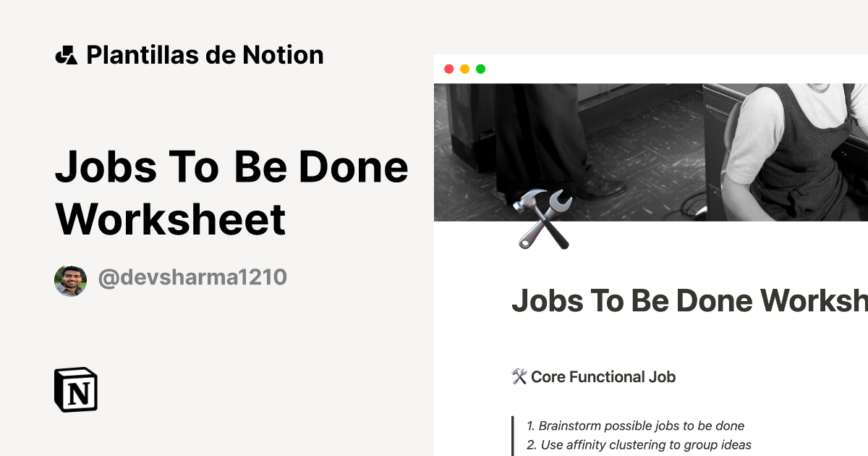The image size is (868, 456).
Task: Click devsharma1210's circular avatar photo
Action: pos(71,276)
